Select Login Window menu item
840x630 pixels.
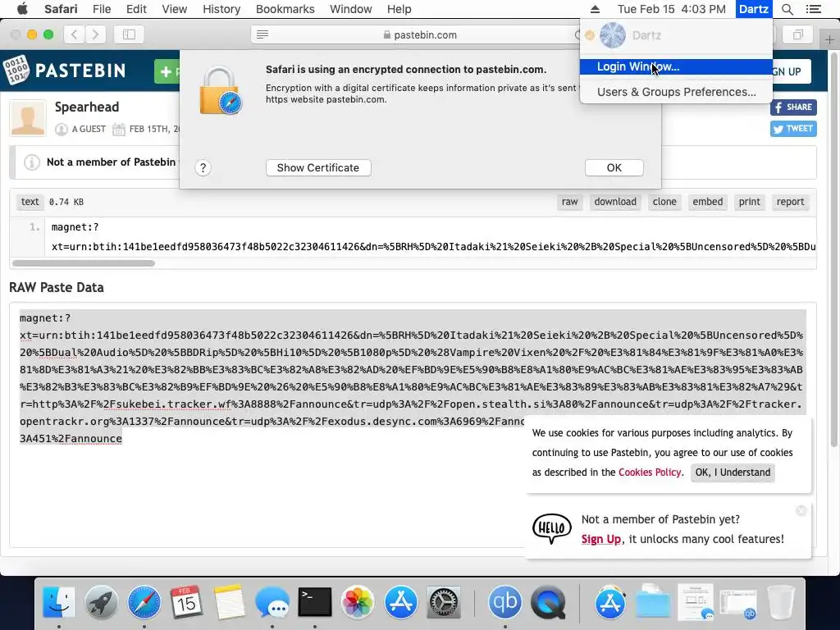676,67
